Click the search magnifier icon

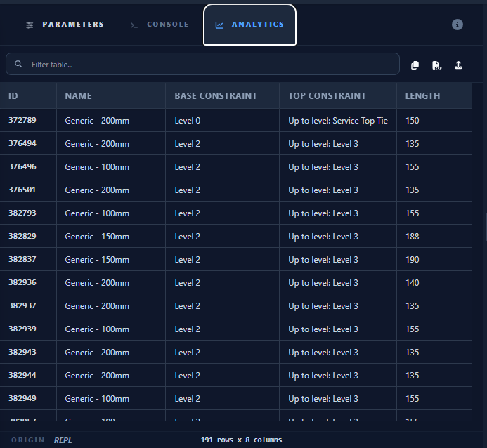coord(19,65)
